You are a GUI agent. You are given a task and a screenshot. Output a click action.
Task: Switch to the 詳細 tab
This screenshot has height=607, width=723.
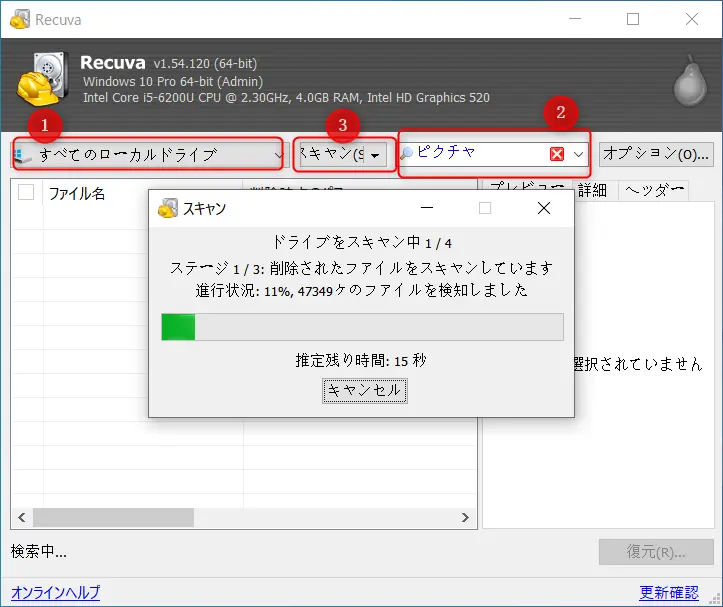pyautogui.click(x=593, y=190)
